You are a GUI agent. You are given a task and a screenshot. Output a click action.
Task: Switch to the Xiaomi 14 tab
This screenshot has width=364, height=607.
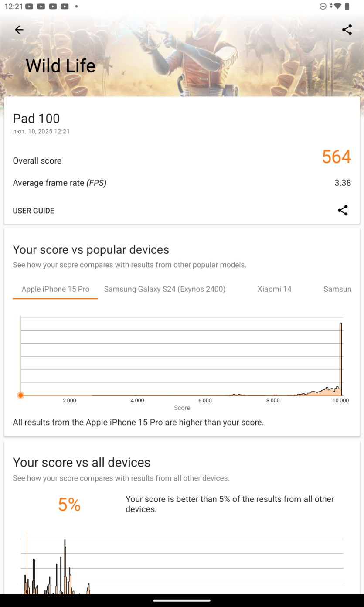(274, 289)
